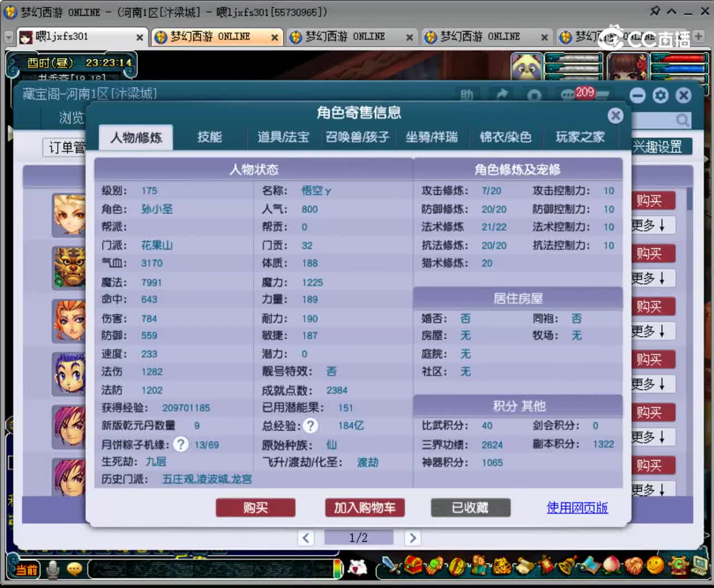The height and width of the screenshot is (588, 714).
Task: Go to next page arrow
Action: [x=412, y=538]
